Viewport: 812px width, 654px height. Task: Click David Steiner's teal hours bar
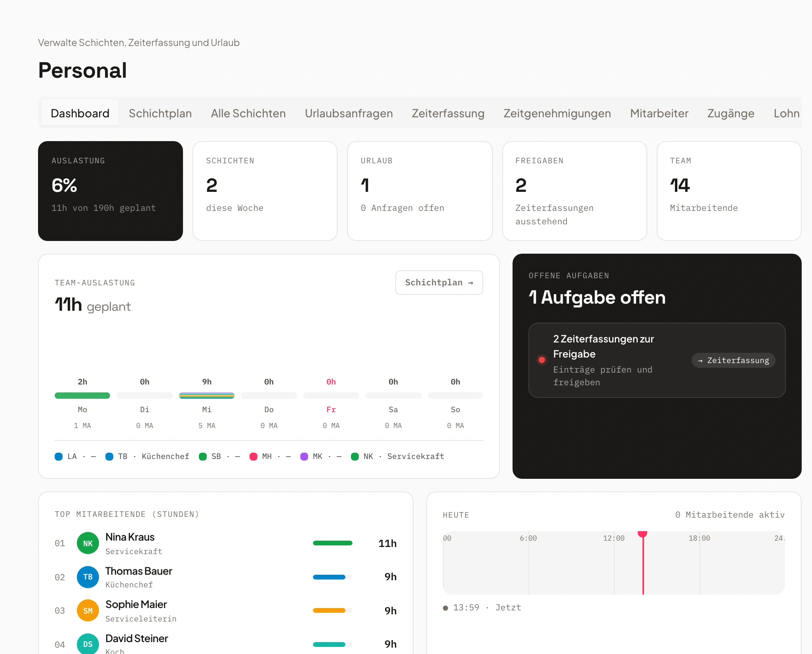pos(329,644)
